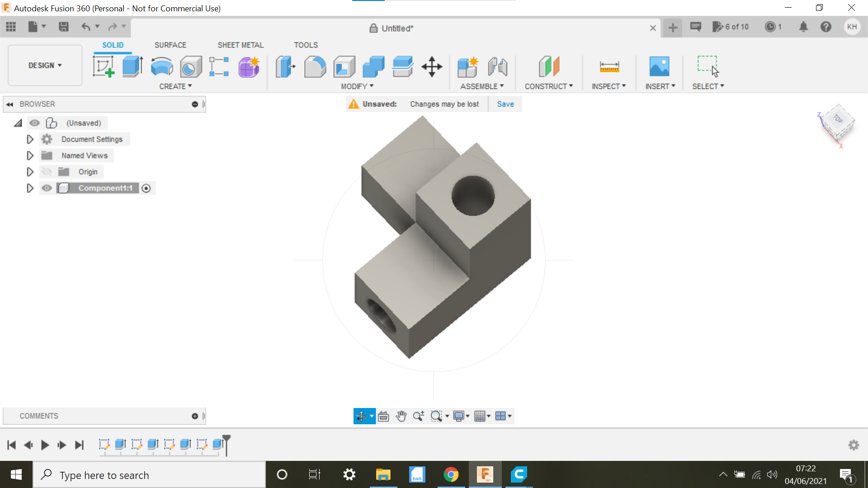Viewport: 868px width, 488px height.
Task: Open Google Chrome from the taskbar
Action: [451, 474]
